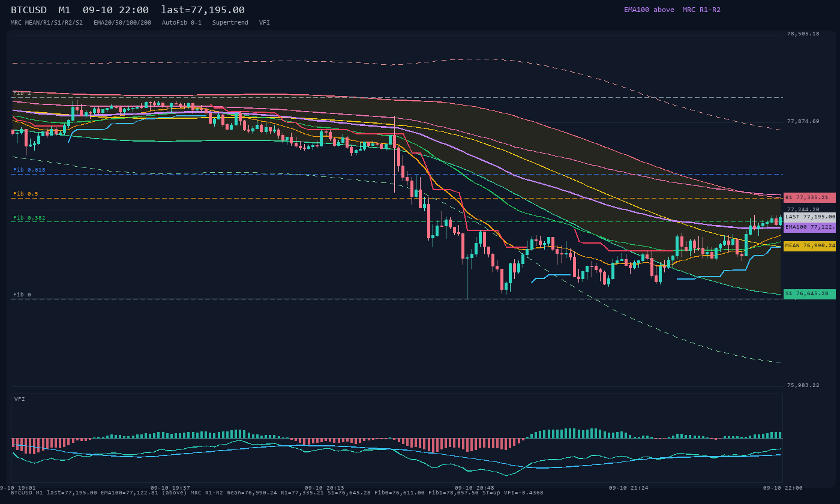Click the Fib 1 level label
Screen dimensions: 840x504
click(x=22, y=93)
